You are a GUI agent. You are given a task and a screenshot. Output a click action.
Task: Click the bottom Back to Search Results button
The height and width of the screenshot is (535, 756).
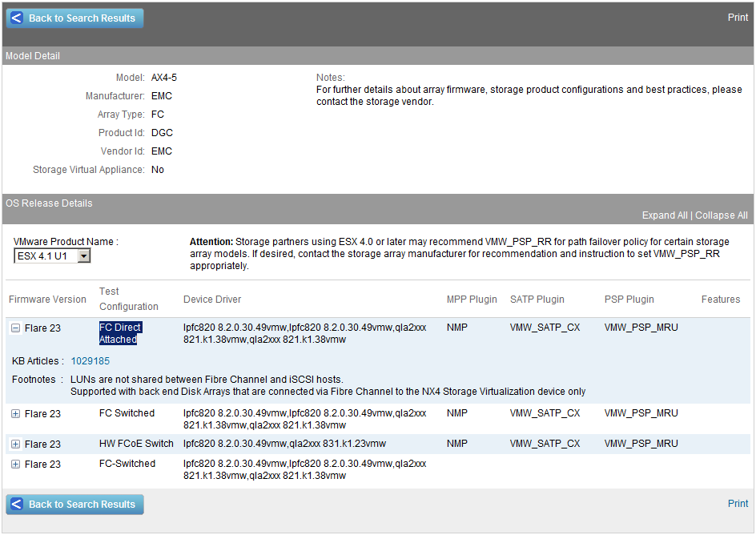[x=74, y=505]
